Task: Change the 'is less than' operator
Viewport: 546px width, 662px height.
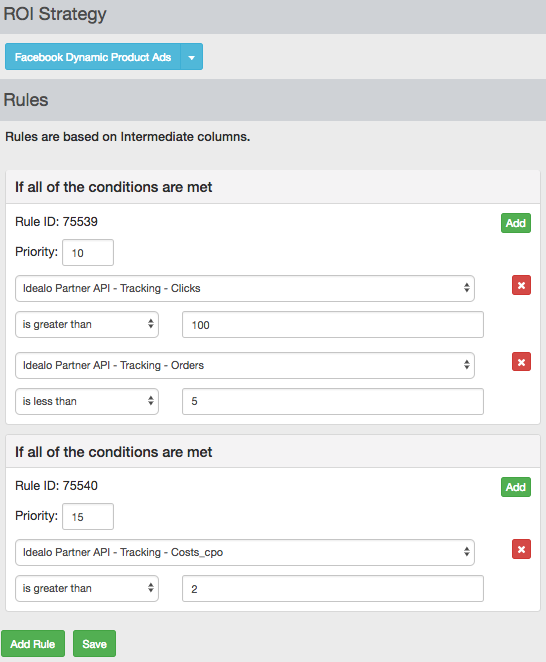Action: click(x=87, y=401)
